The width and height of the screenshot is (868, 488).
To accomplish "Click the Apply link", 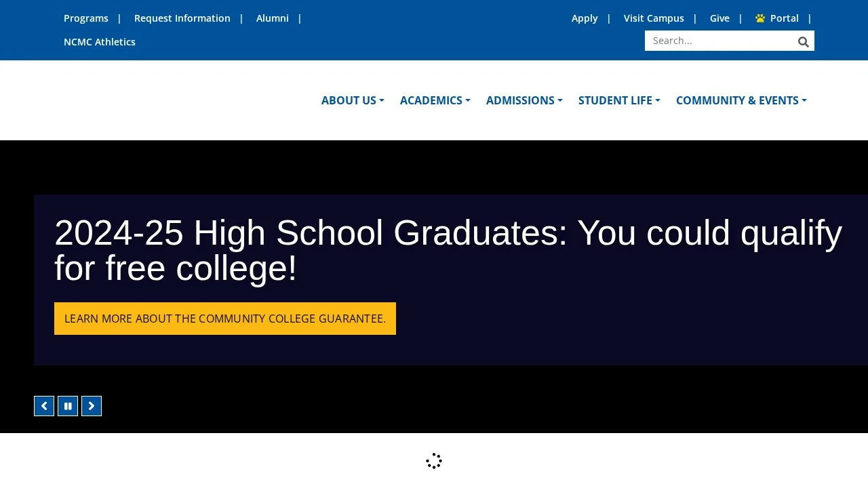I will [585, 18].
